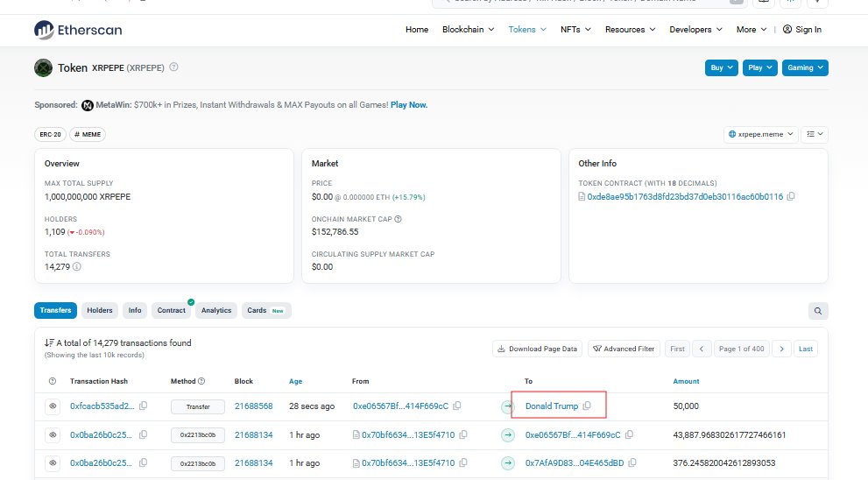Image resolution: width=868 pixels, height=480 pixels.
Task: Select the Transfers tab
Action: [55, 311]
